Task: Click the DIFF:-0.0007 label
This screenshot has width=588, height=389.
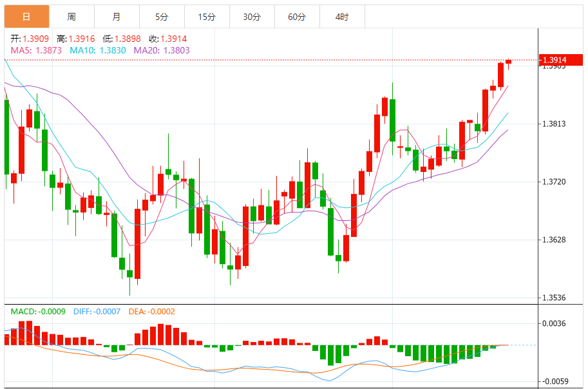Action: tap(97, 311)
